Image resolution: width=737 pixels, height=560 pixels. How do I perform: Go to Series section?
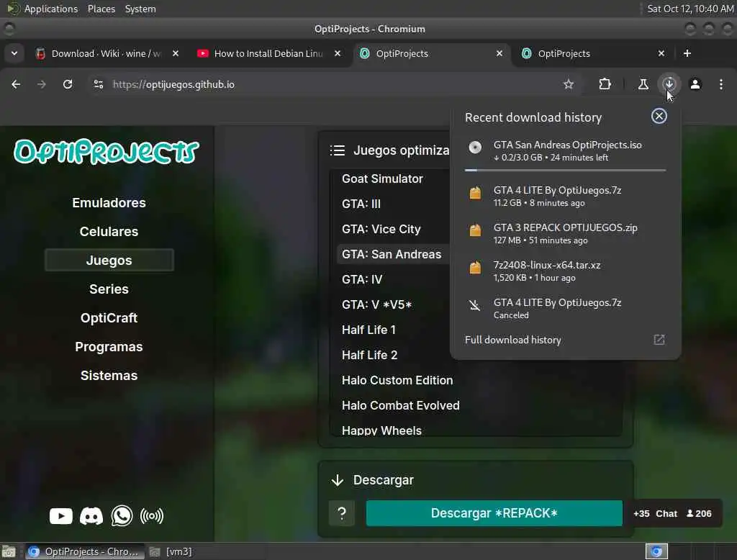click(109, 289)
